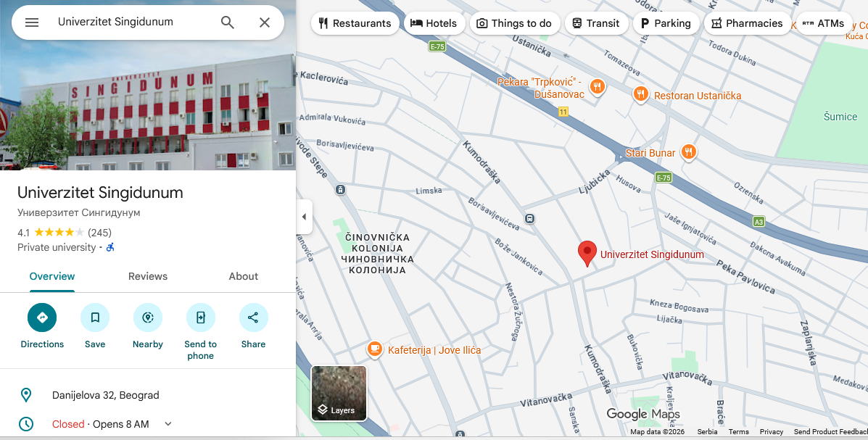
Task: Save Univerzitet Singidunum to a list
Action: (x=95, y=317)
